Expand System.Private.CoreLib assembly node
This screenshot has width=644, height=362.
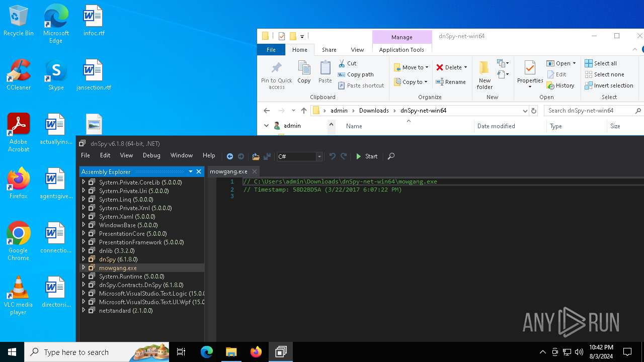pos(84,182)
